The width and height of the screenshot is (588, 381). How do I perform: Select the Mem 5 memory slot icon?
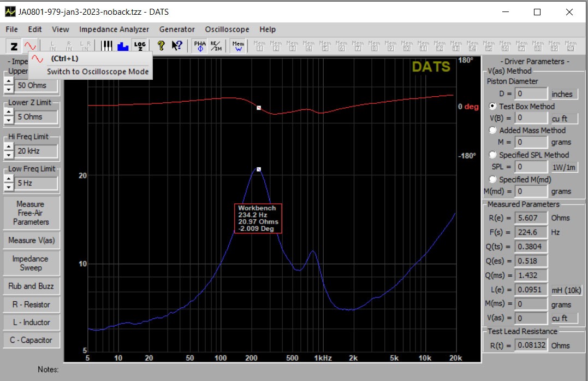tap(325, 46)
